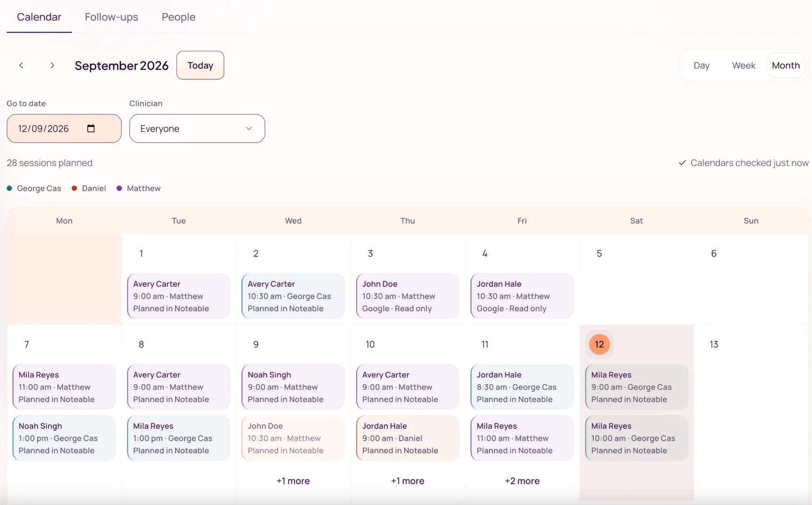Open Jordan Hale 8:30 am session
The width and height of the screenshot is (812, 505).
click(522, 387)
